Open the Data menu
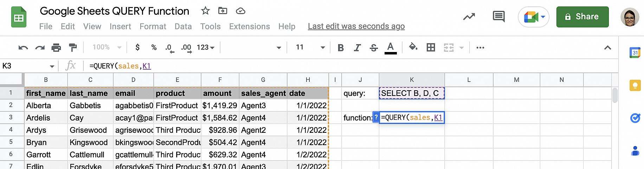This screenshot has width=644, height=169. pyautogui.click(x=183, y=26)
